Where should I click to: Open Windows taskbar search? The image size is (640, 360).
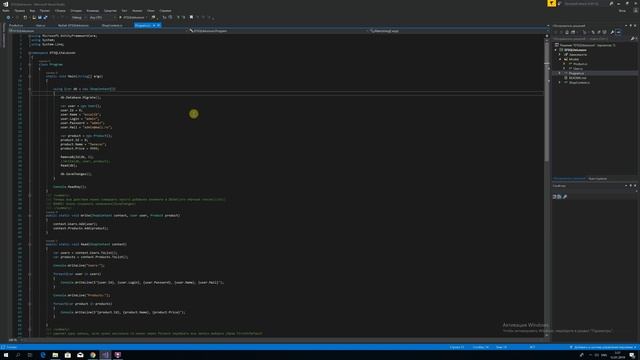click(18, 355)
